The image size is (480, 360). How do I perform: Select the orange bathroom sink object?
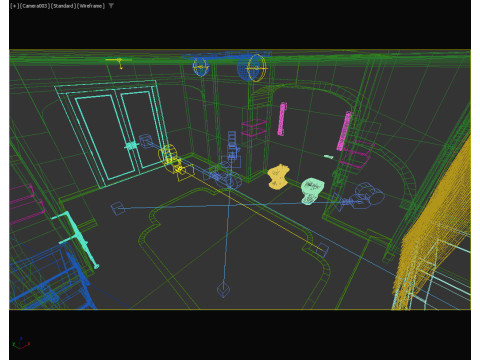278,177
